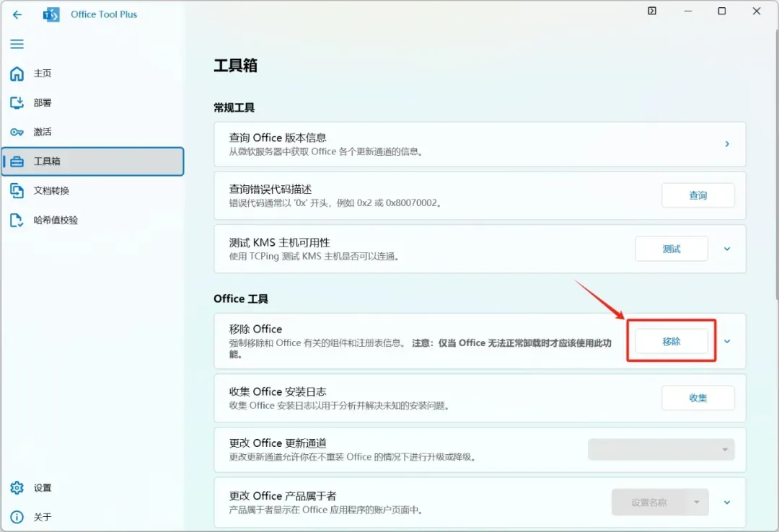
Task: Click the hash check icon beside 哈希值校验
Action: [17, 220]
